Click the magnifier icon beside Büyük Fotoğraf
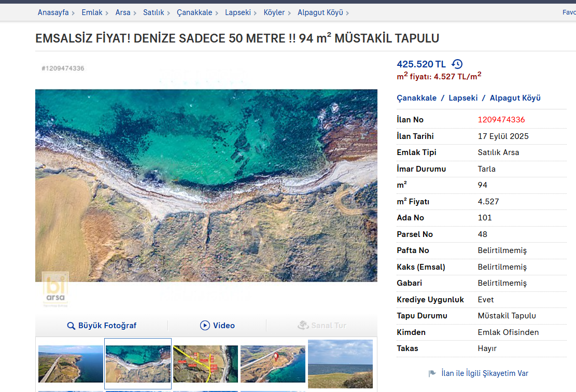Image resolution: width=576 pixels, height=392 pixels. (x=71, y=326)
